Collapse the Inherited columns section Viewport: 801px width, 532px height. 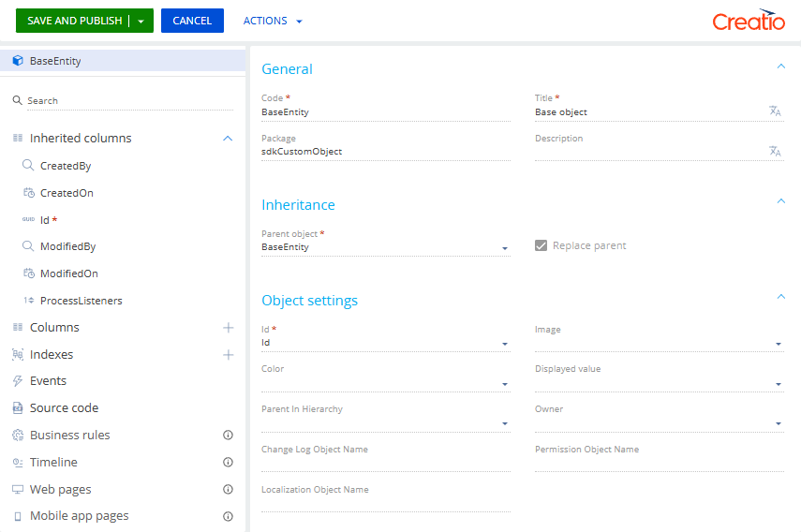tap(228, 139)
